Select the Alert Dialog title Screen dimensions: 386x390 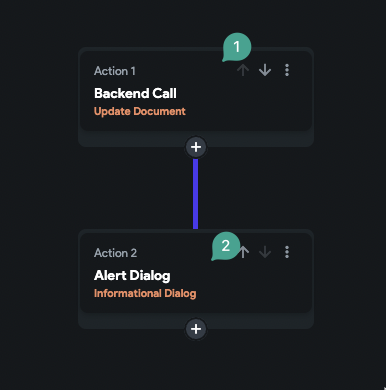(x=132, y=276)
